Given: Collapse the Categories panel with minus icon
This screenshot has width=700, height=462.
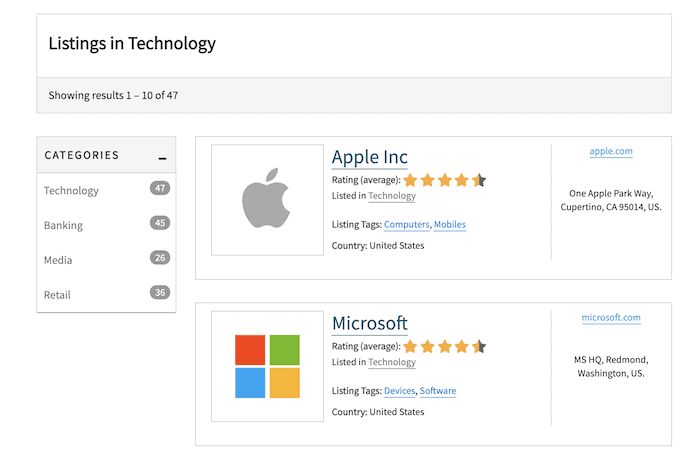Looking at the screenshot, I should click(162, 157).
